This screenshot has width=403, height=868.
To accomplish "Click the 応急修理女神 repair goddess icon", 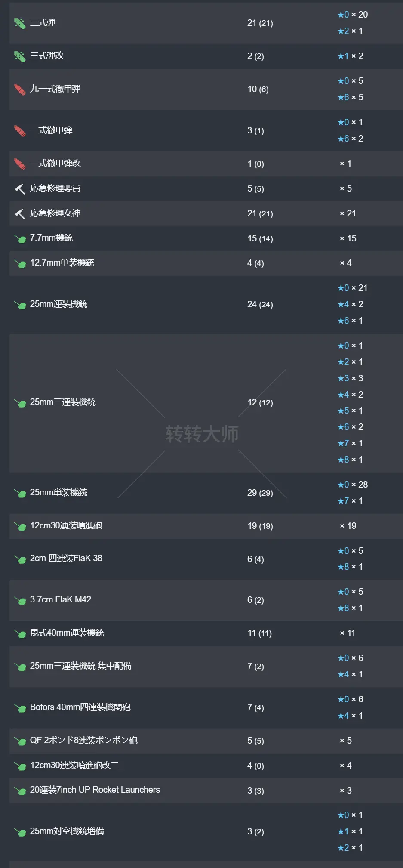I will (x=19, y=213).
